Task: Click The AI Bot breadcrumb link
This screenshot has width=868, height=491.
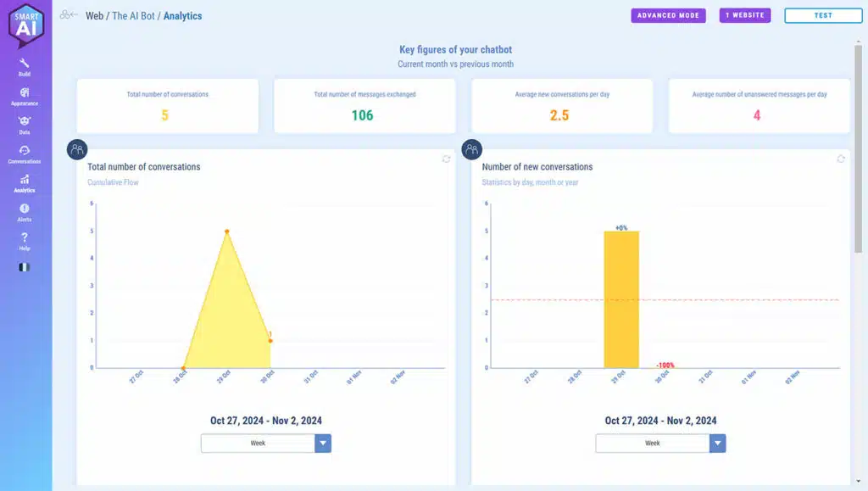Action: (x=133, y=16)
